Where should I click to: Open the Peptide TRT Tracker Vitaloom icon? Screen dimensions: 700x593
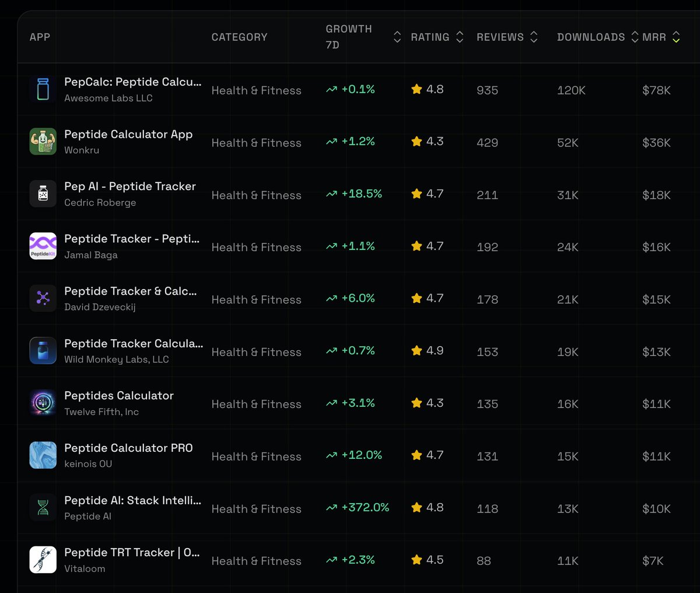43,560
